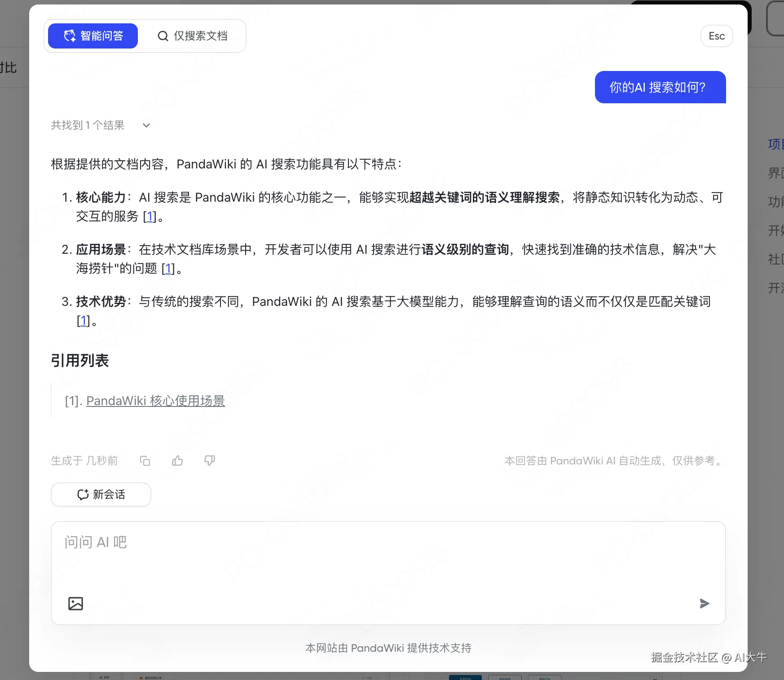The image size is (784, 680).
Task: Click the 本网站由 PandaWiki 提供技术支持 footer text
Action: coord(388,648)
